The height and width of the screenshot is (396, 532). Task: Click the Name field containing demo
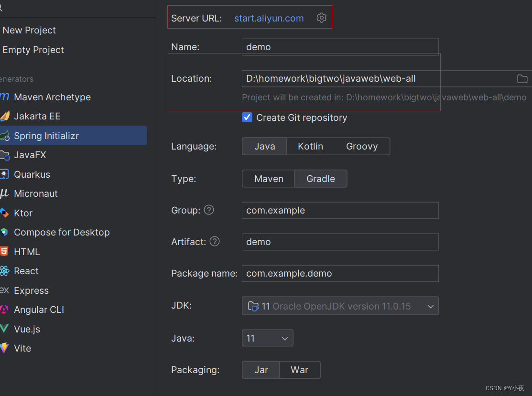[340, 47]
